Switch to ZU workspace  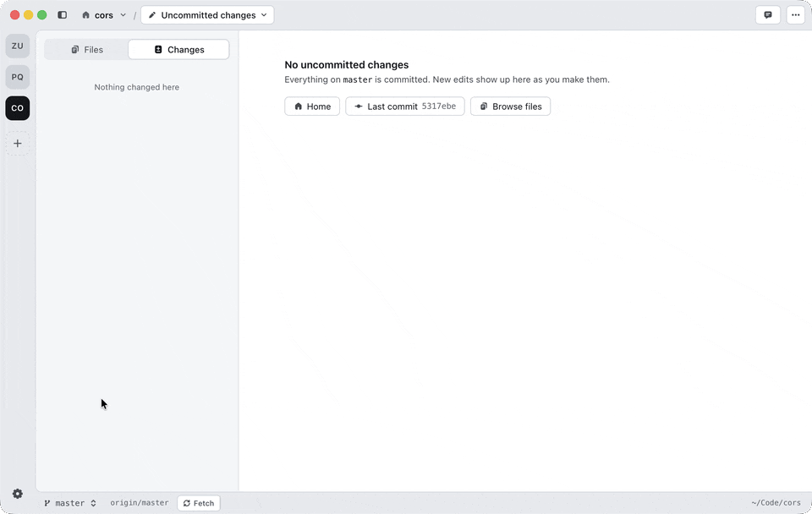[18, 46]
